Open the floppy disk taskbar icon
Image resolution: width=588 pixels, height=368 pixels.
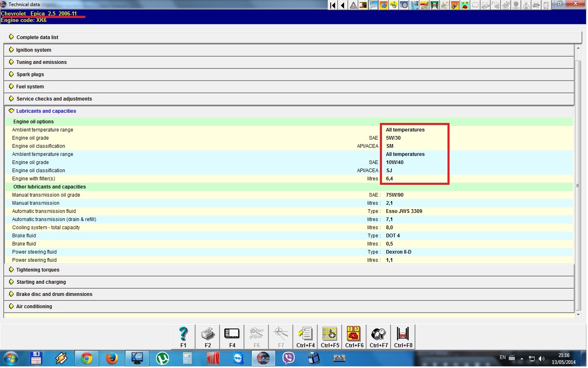[x=36, y=359]
